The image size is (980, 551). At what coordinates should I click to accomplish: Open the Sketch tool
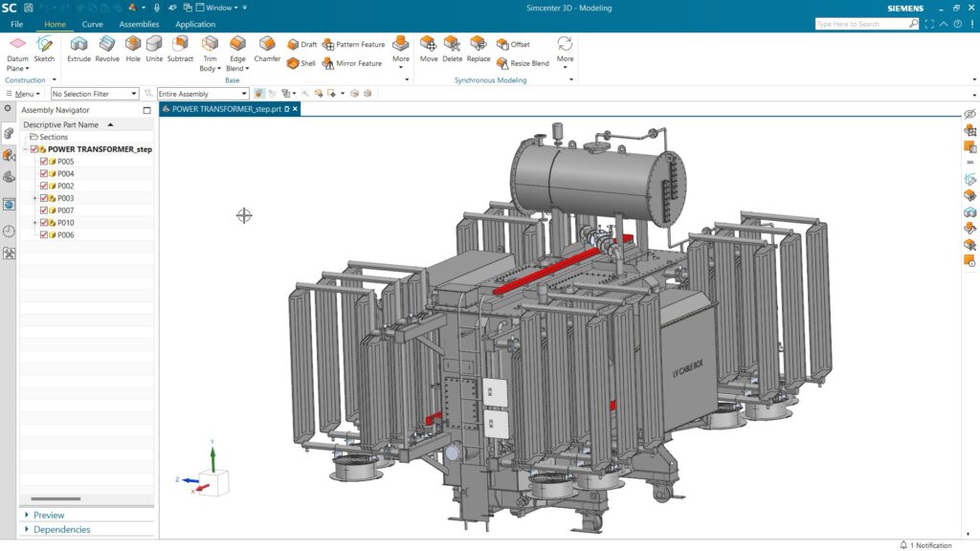[44, 50]
